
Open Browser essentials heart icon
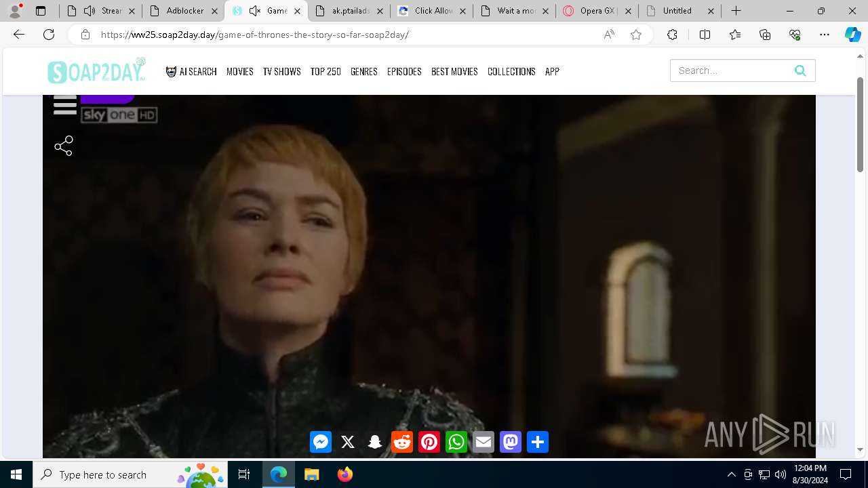[x=795, y=35]
